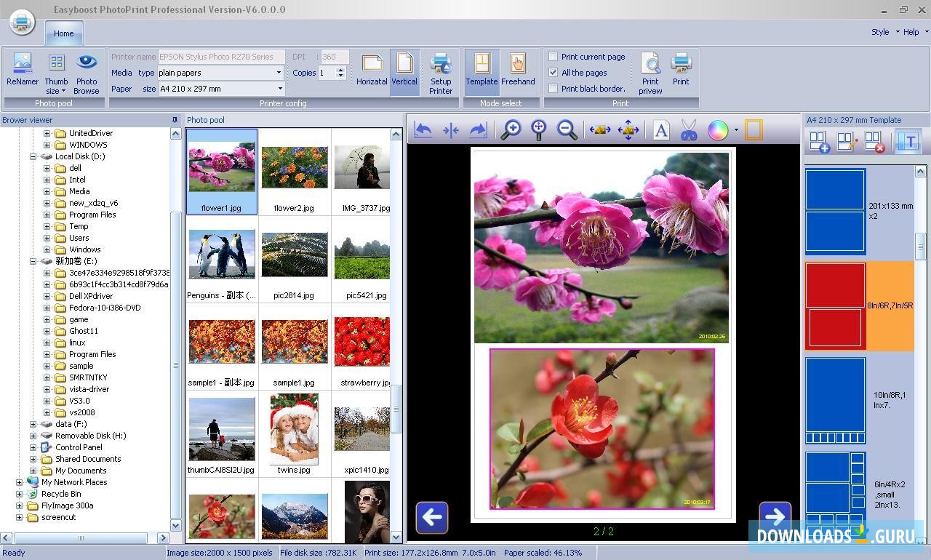Click the scissors crop tool
Screen dimensions: 931x560
(688, 130)
